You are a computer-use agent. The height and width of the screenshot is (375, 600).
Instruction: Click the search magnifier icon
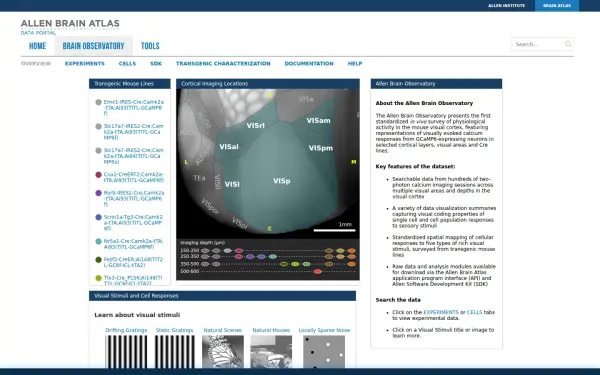coord(568,44)
